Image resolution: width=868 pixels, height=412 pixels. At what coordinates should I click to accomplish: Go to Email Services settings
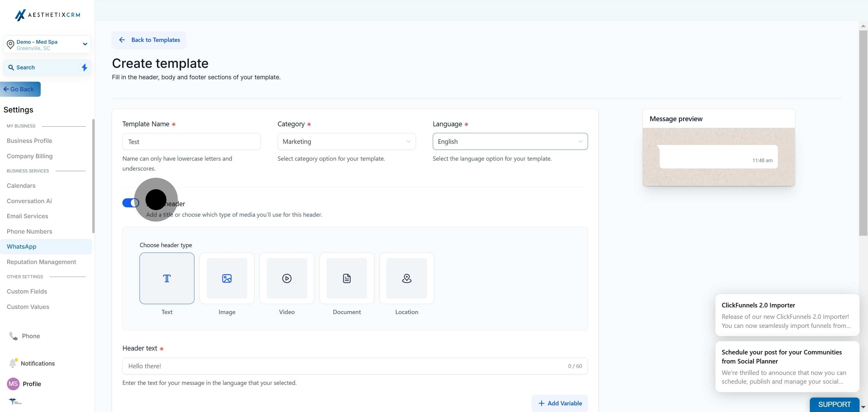click(x=27, y=216)
